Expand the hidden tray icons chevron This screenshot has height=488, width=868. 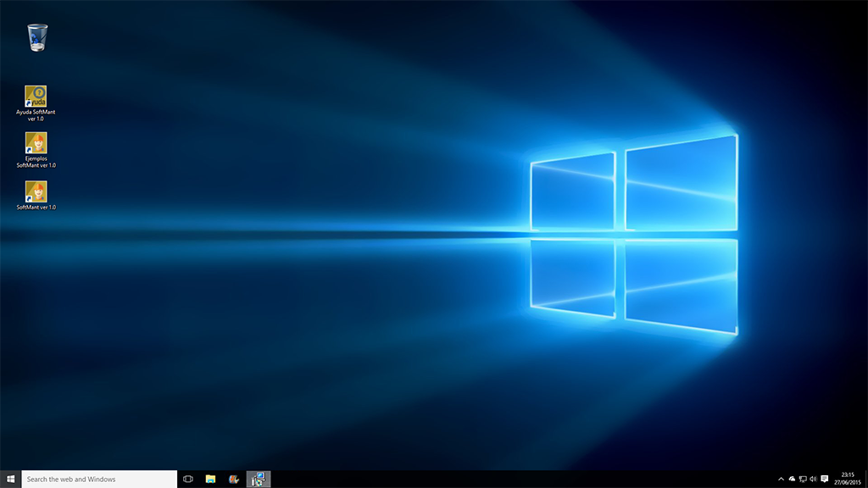point(781,479)
